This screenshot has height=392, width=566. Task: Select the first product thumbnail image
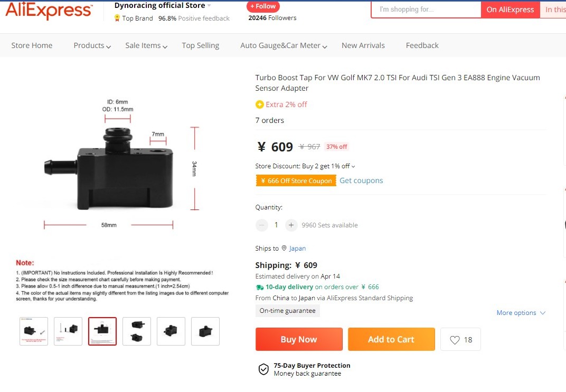pos(34,331)
